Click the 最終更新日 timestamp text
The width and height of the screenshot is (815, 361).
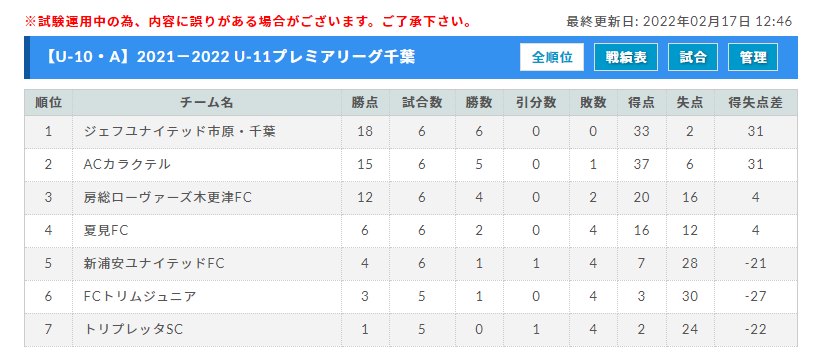point(679,21)
